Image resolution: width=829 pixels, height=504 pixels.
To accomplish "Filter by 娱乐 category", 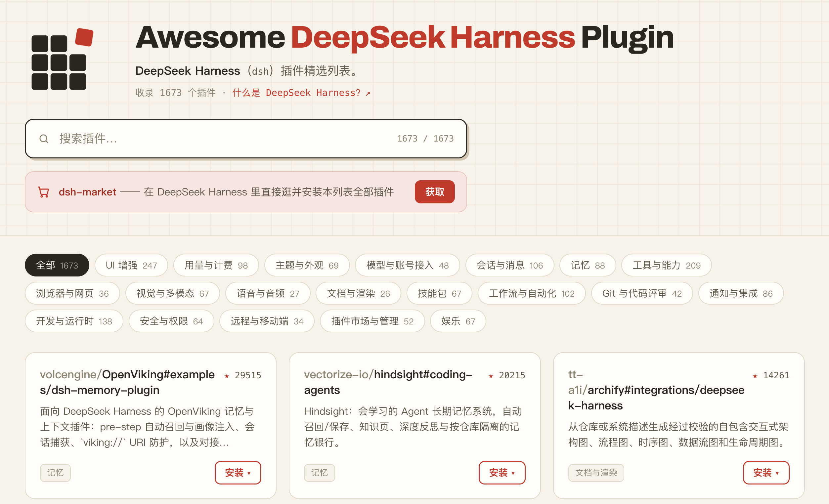I will (458, 321).
